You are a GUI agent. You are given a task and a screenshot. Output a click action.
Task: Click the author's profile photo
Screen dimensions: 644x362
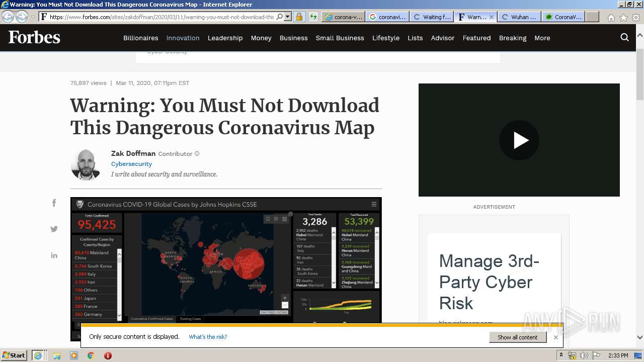[86, 164]
